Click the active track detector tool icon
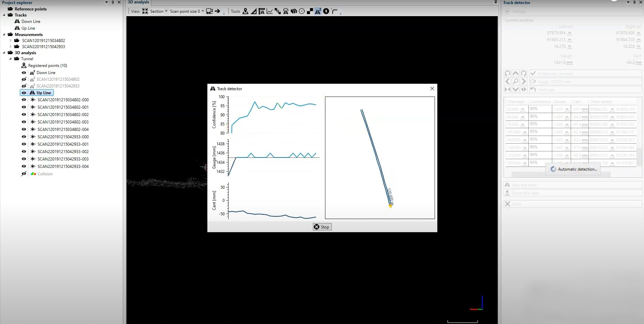 318,11
